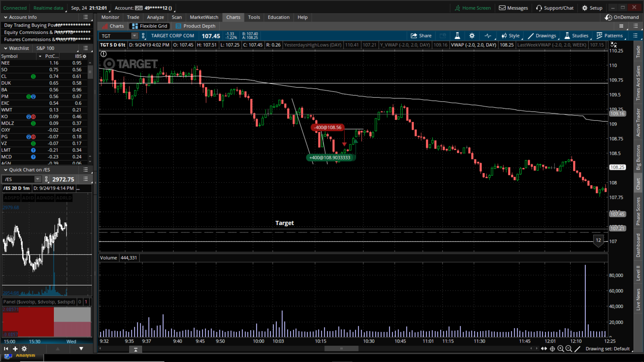644x362 pixels.
Task: Select the WMT watchlist row
Action: (44, 110)
